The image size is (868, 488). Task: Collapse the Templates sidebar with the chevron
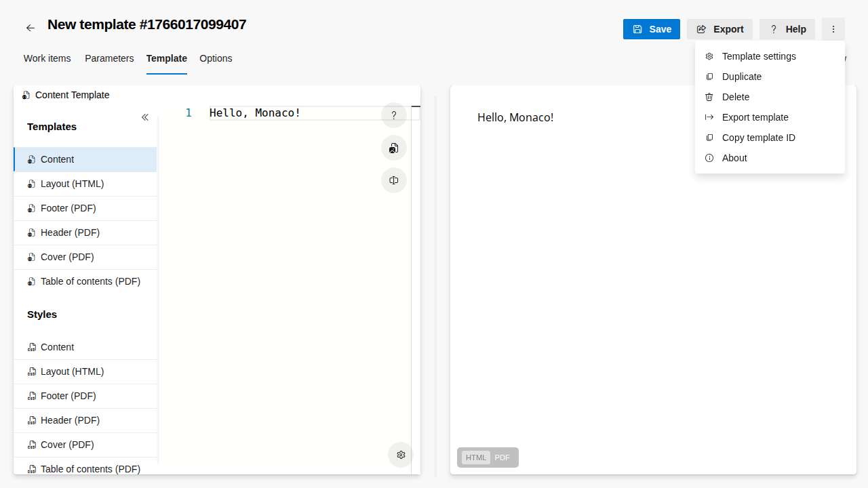click(145, 117)
